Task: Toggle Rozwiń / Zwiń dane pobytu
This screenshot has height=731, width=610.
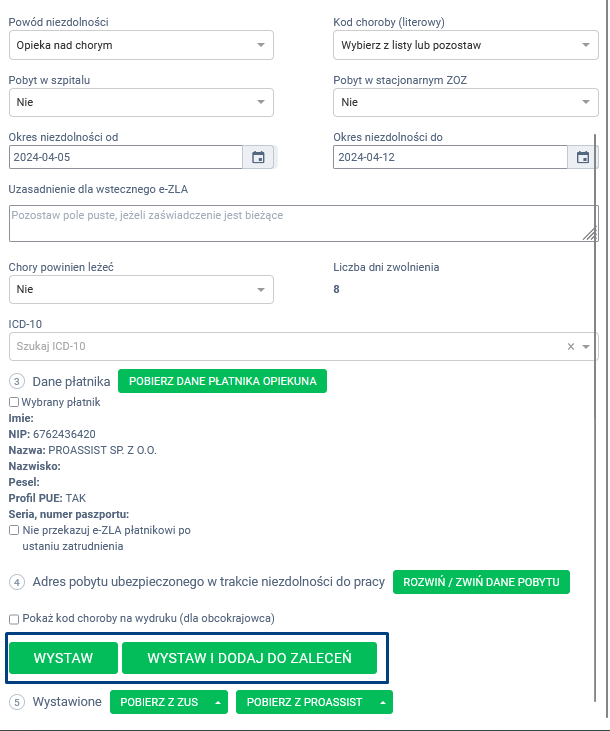Action: coord(481,582)
